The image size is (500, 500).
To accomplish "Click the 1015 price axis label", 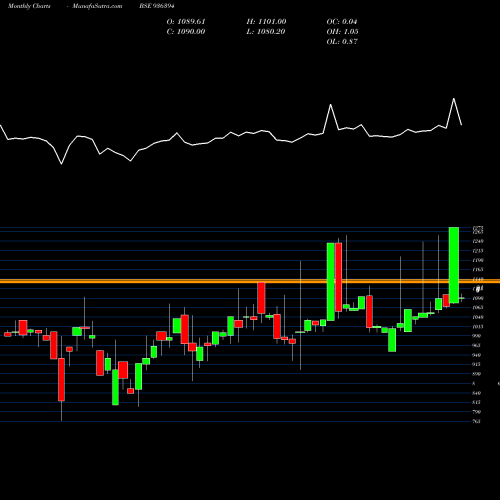I will (478, 326).
